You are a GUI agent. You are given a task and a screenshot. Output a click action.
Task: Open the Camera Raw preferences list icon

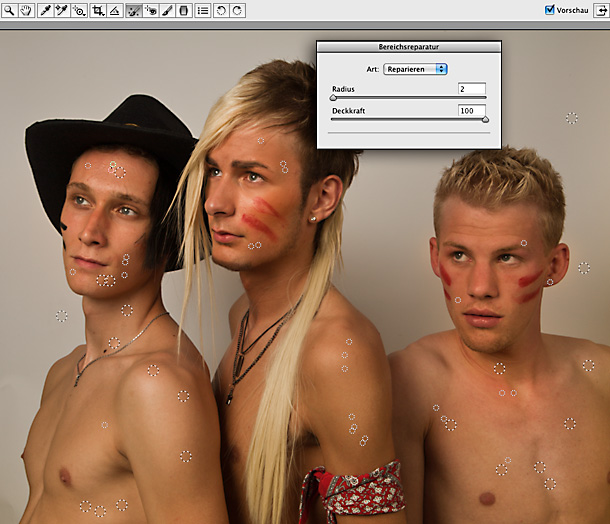[x=203, y=11]
